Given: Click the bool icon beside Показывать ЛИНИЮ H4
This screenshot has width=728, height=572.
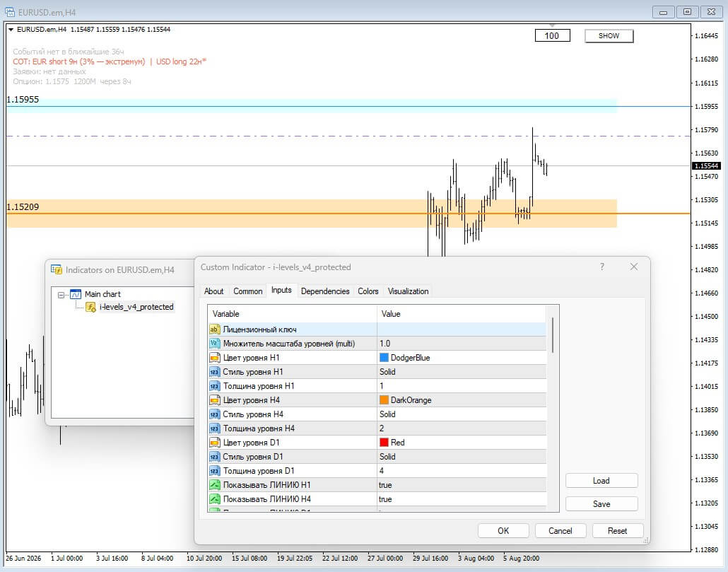Looking at the screenshot, I should pos(214,499).
